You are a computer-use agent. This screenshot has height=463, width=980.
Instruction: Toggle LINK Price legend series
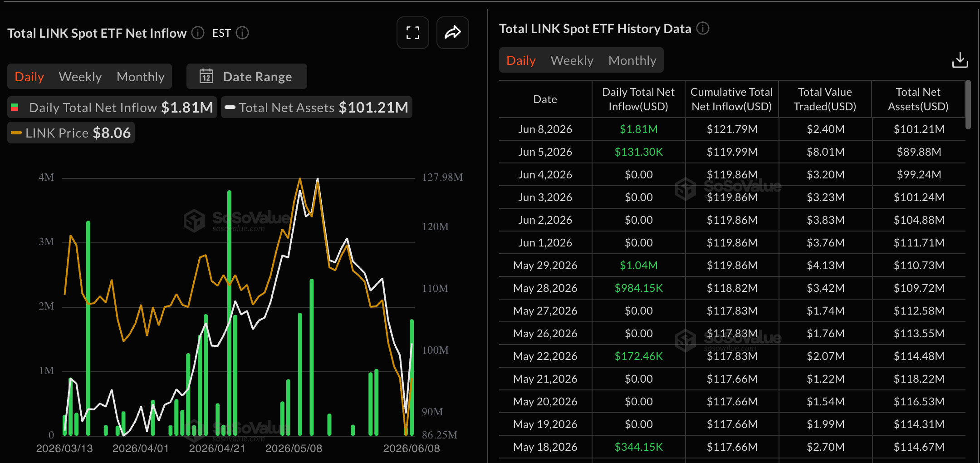tap(71, 133)
